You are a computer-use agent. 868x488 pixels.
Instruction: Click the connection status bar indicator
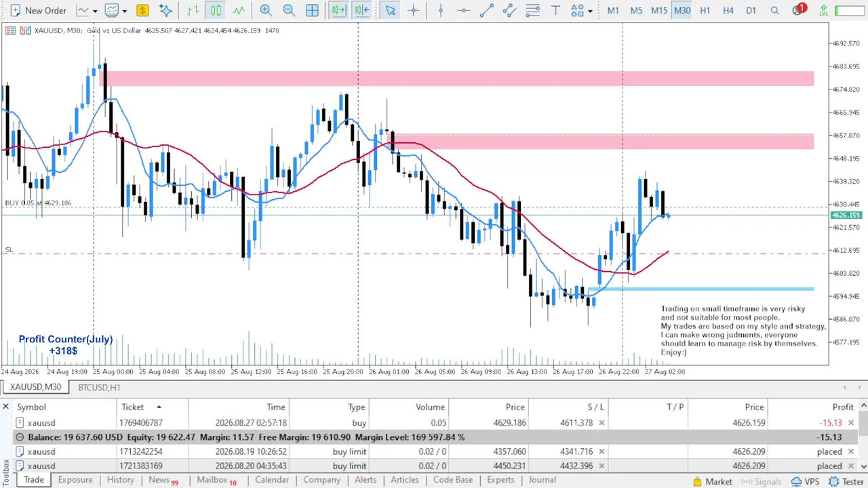tap(850, 10)
